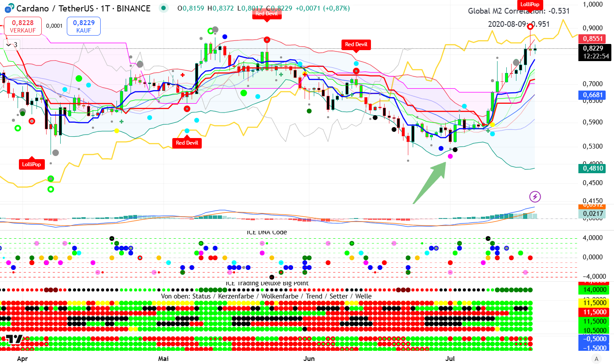The height and width of the screenshot is (364, 614).
Task: Click the Red Devil label overlapping OHLC values
Action: click(267, 14)
